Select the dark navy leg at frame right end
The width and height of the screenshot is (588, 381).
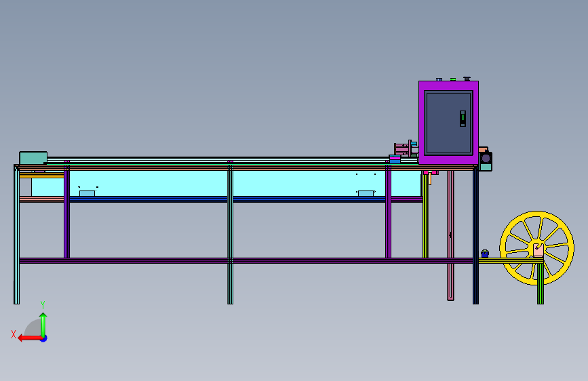point(475,236)
